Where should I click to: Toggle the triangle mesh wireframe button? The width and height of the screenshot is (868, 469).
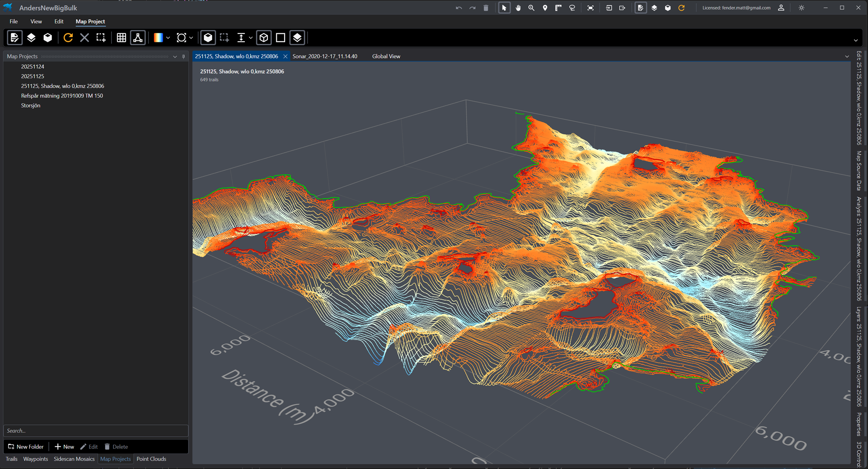coord(138,38)
